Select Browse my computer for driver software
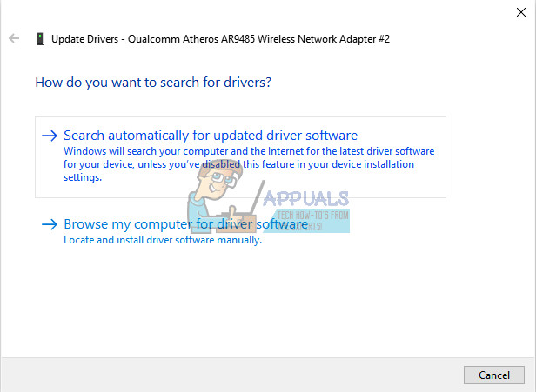 (185, 224)
